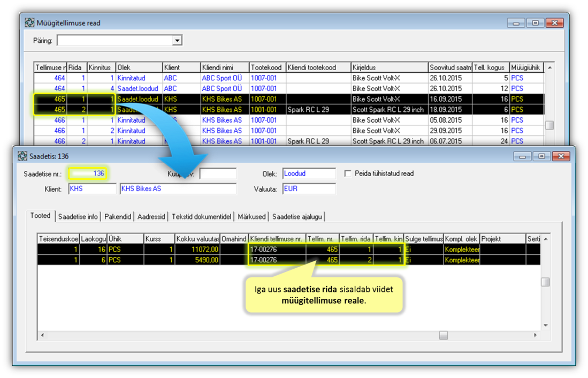Click the Müügitellimuse read window icon
Viewport: 588px width, 378px height.
click(x=29, y=23)
